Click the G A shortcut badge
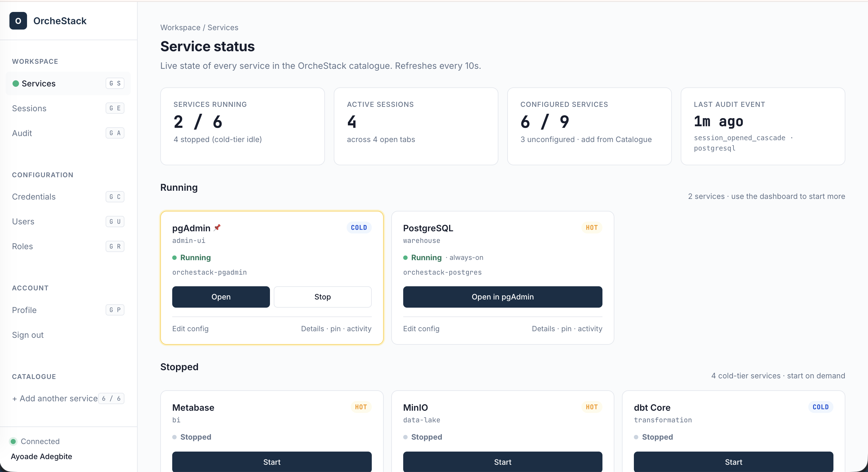 115,133
